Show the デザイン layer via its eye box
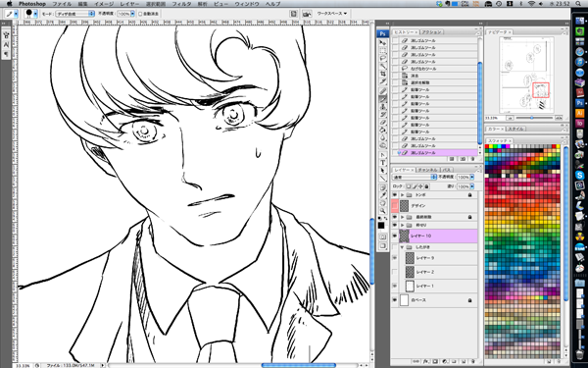The height and width of the screenshot is (368, 588). 395,206
